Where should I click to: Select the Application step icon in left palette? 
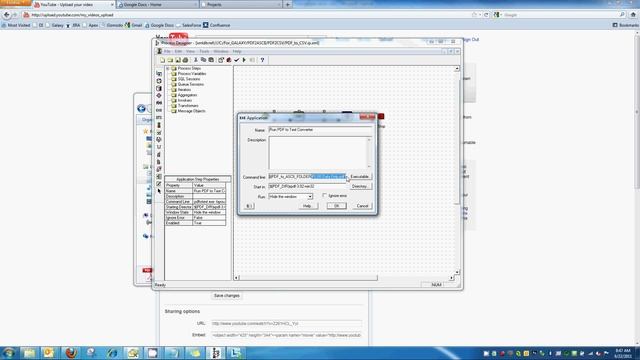pos(159,103)
